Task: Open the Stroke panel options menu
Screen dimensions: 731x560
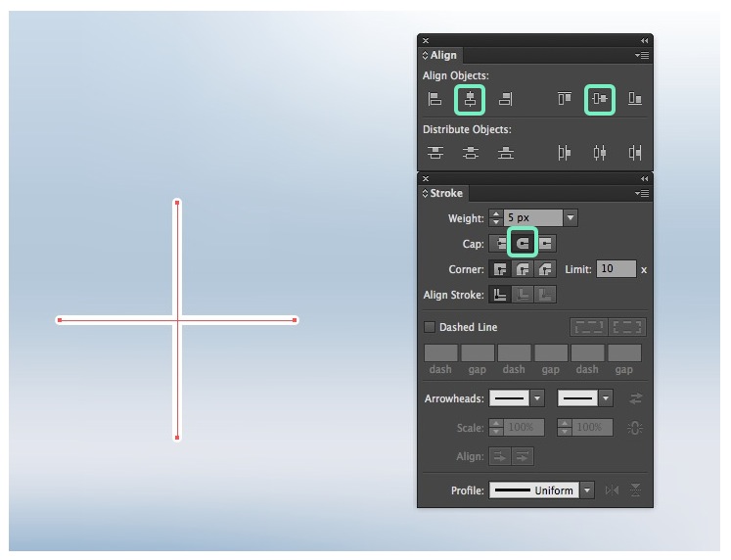Action: (x=642, y=193)
